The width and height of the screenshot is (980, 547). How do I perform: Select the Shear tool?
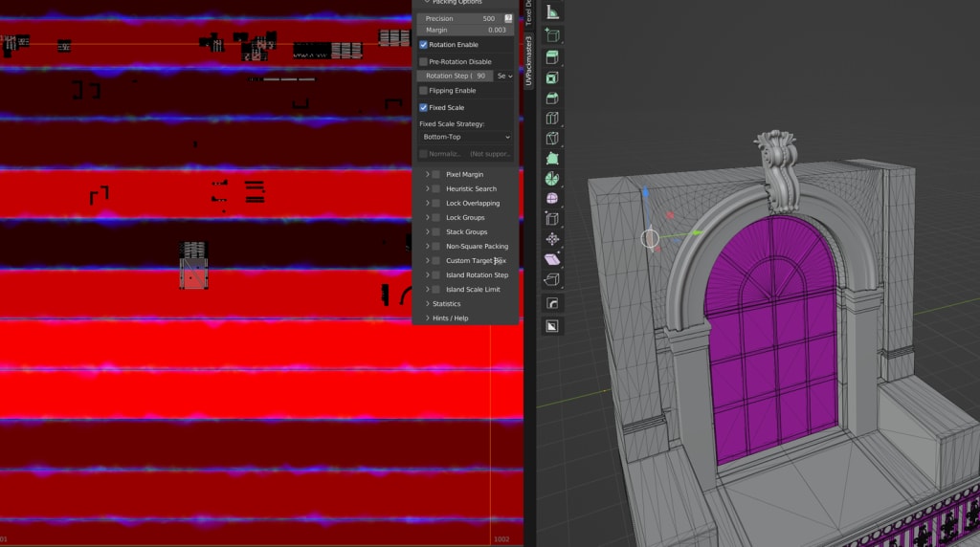pos(552,259)
